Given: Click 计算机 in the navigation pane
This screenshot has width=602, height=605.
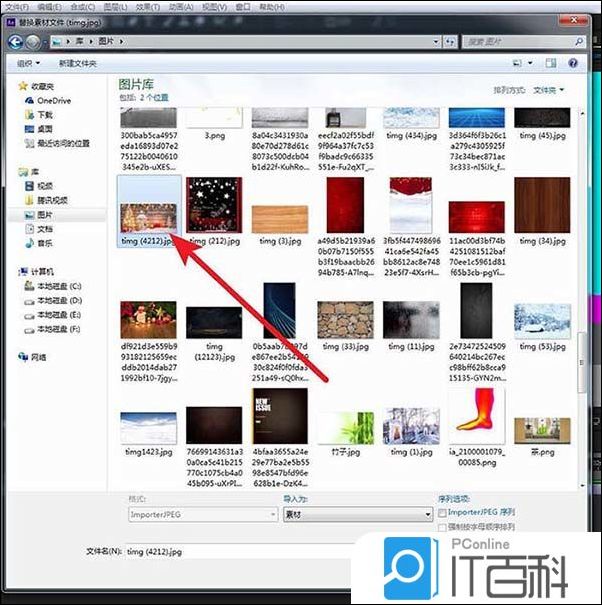Looking at the screenshot, I should tap(36, 272).
